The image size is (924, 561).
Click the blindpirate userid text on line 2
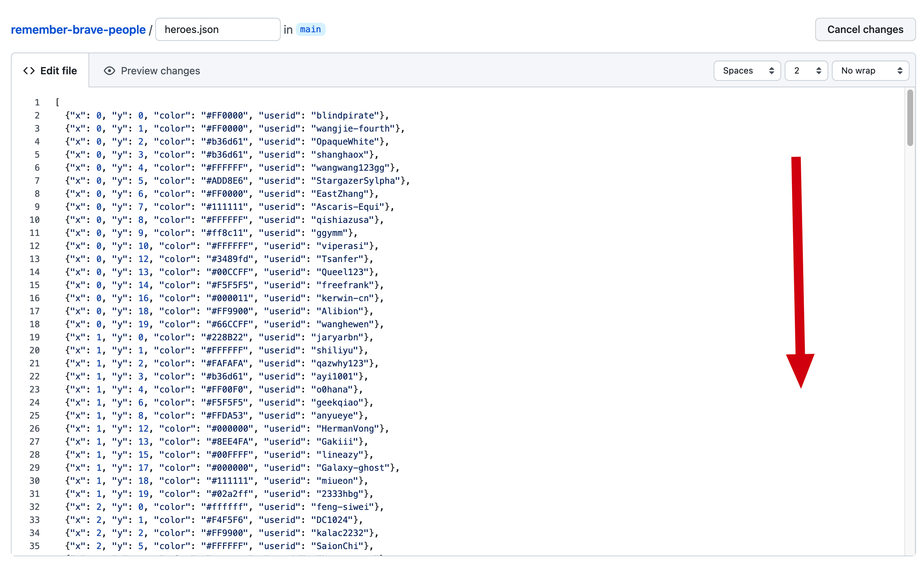(345, 115)
